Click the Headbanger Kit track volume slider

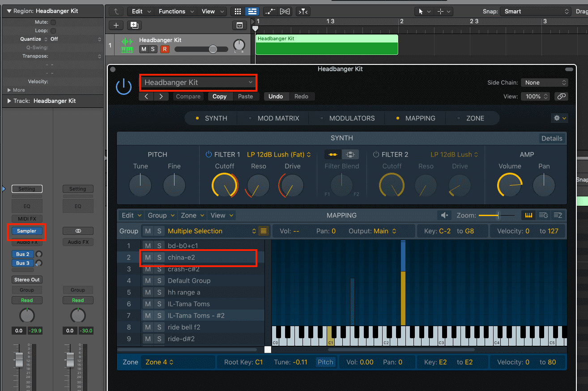click(201, 49)
